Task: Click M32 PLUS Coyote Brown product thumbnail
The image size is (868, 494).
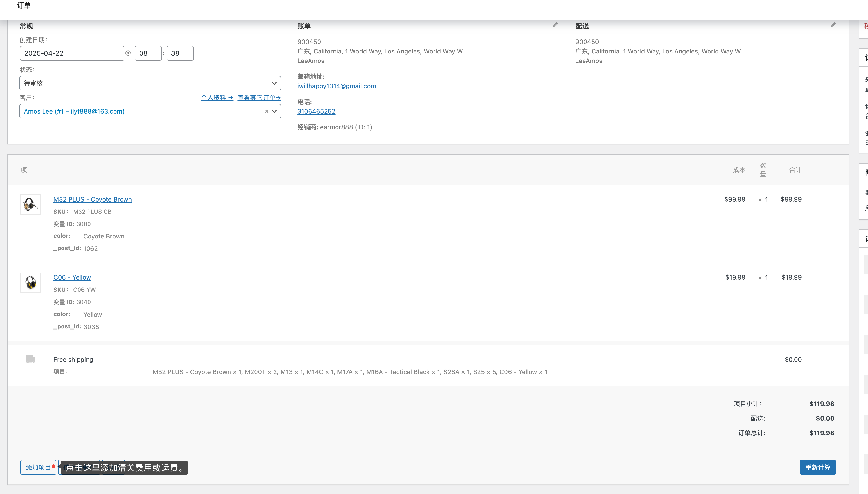Action: click(x=31, y=205)
